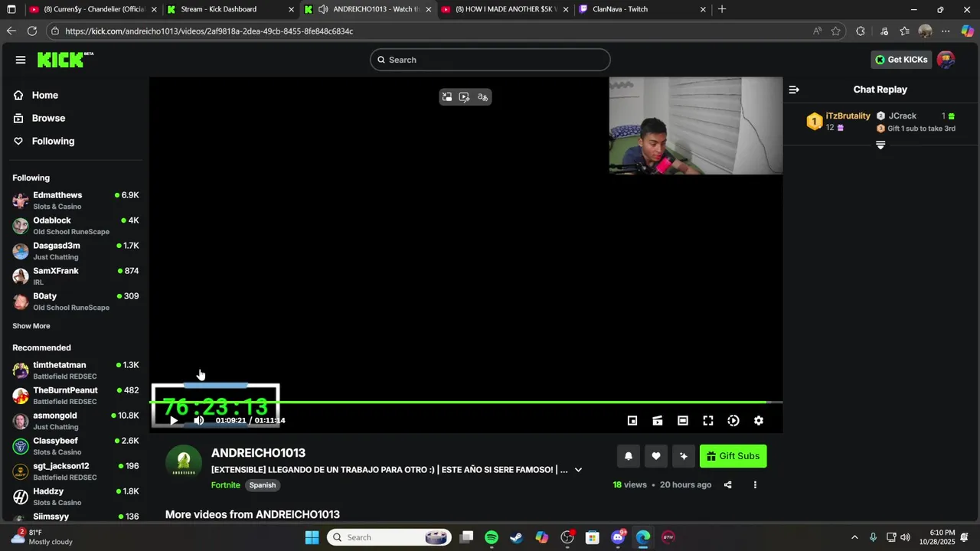Open Discord from the taskbar
Viewport: 980px width, 551px height.
[618, 537]
